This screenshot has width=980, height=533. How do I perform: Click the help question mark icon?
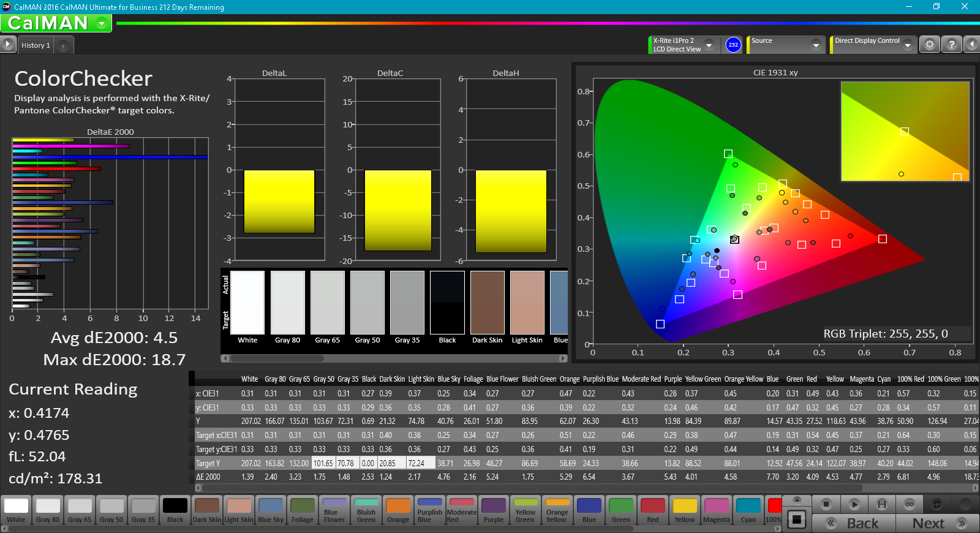pyautogui.click(x=951, y=44)
